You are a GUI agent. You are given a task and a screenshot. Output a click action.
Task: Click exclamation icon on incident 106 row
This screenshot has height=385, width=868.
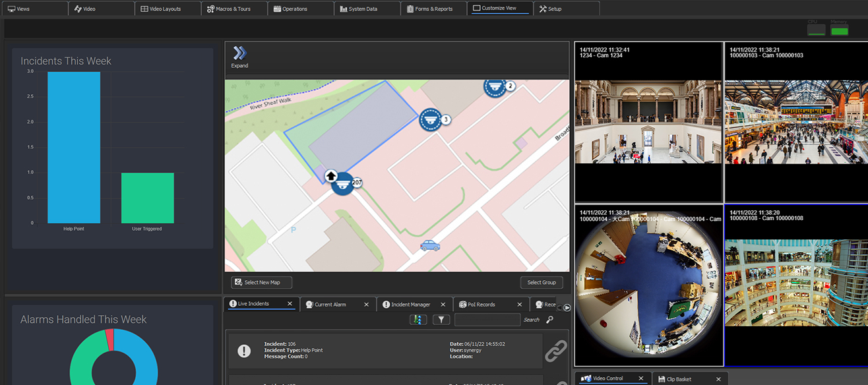(244, 351)
